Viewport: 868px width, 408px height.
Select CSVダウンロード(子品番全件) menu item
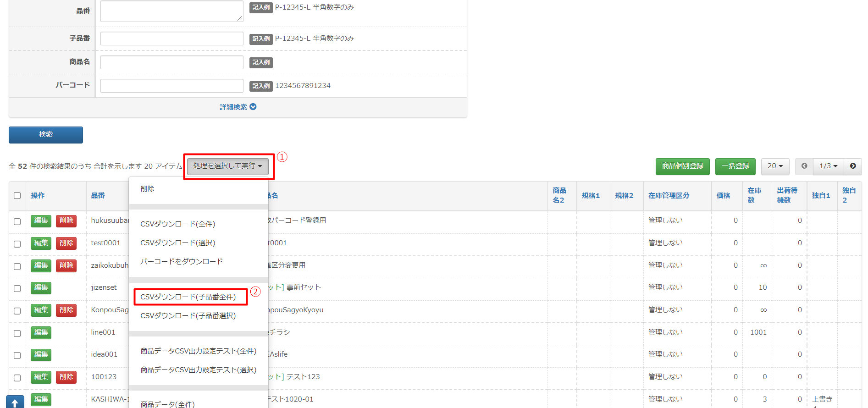click(x=188, y=297)
